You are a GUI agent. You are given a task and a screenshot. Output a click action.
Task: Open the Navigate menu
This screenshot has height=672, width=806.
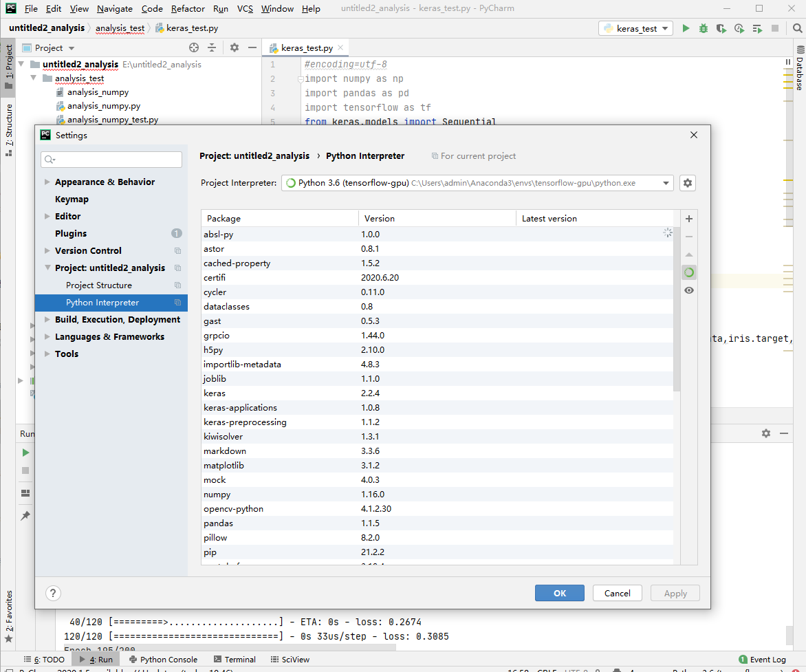click(x=115, y=9)
